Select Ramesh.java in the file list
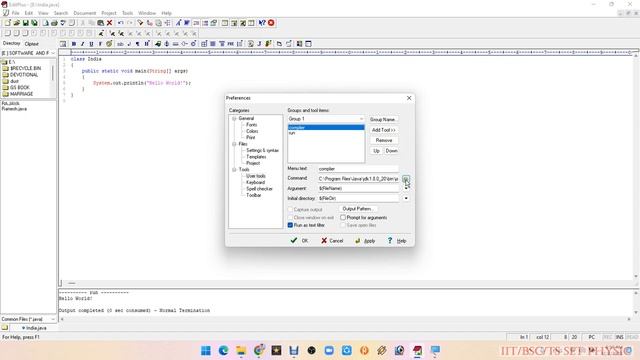 click(14, 109)
